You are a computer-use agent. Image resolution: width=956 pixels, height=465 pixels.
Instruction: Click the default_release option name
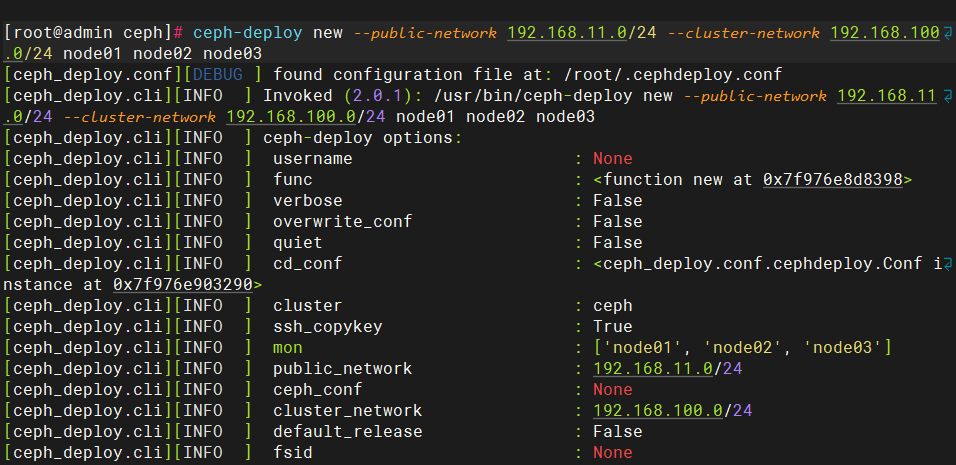tap(348, 431)
